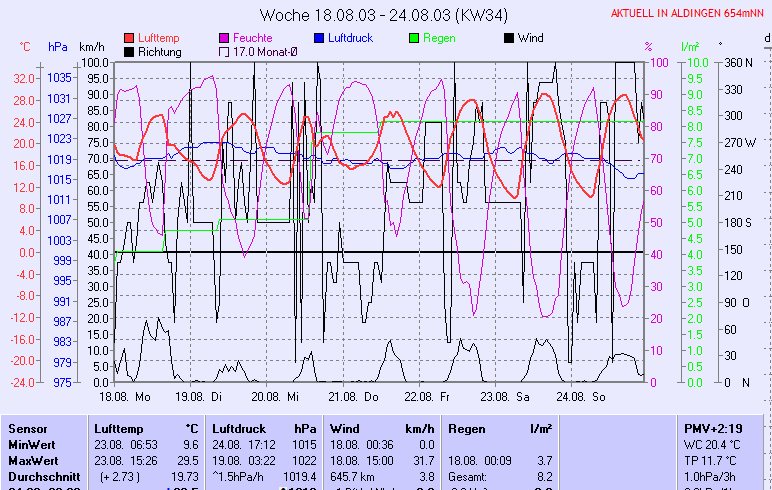This screenshot has height=490, width=772.
Task: Click the AKTUELL IN ALDINGEN 654mNN text
Action: pyautogui.click(x=688, y=14)
